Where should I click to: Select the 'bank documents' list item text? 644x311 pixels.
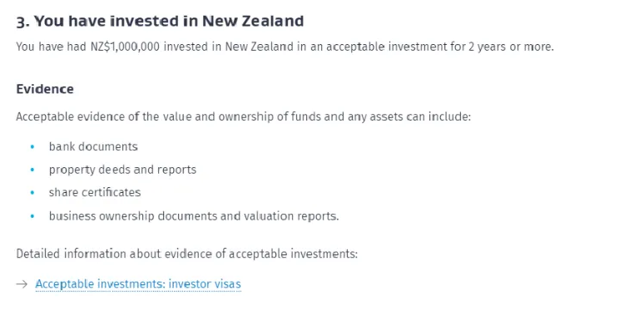coord(93,146)
